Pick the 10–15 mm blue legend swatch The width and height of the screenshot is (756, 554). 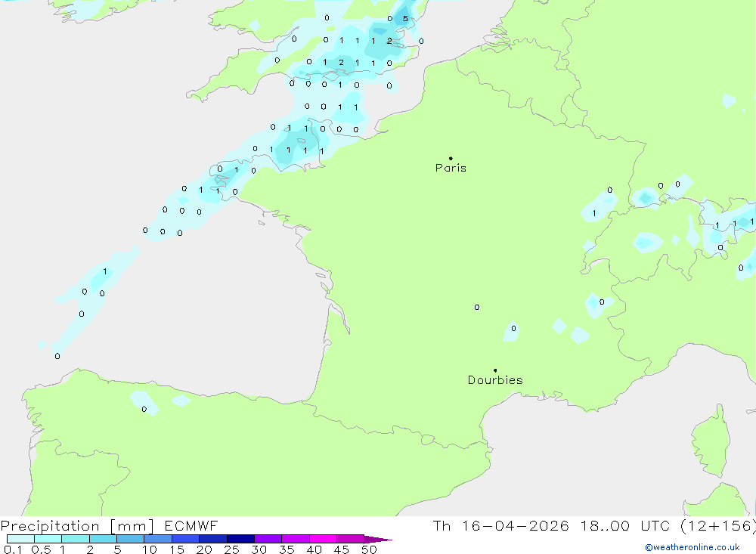158,540
